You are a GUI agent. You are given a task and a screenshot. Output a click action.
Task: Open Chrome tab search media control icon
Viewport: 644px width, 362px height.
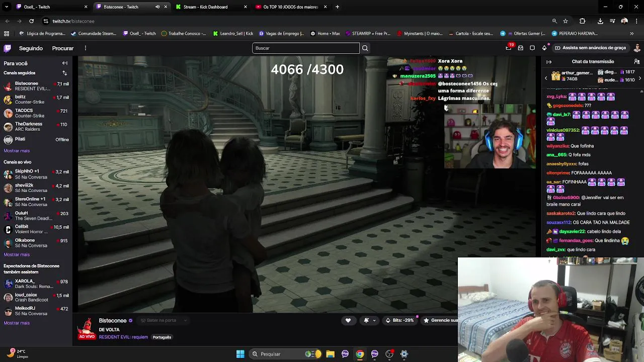click(613, 21)
